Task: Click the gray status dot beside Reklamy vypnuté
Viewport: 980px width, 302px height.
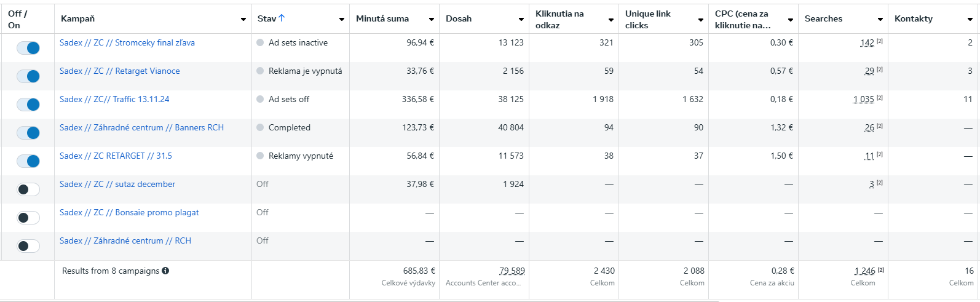Action: [x=260, y=156]
